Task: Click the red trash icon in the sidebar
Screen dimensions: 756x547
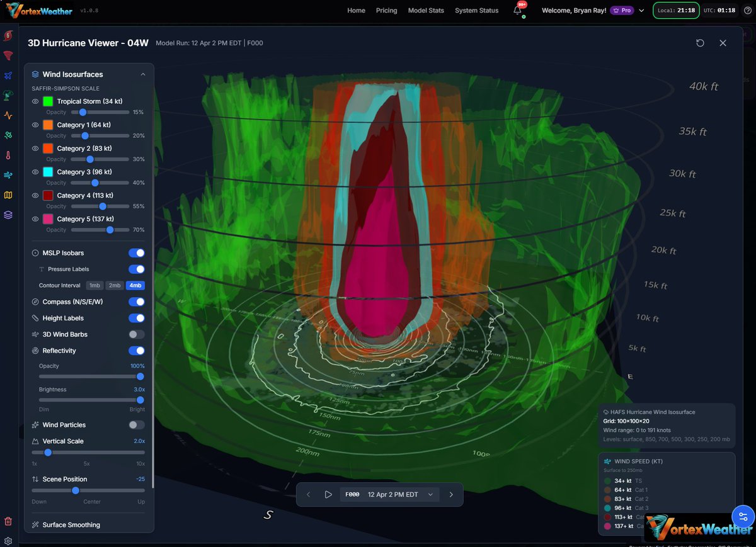Action: pos(8,521)
